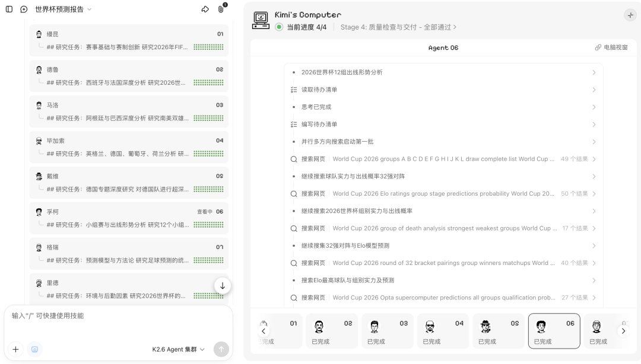This screenshot has height=364, width=641.
Task: Open agent card 03 马洛
Action: coord(129,111)
